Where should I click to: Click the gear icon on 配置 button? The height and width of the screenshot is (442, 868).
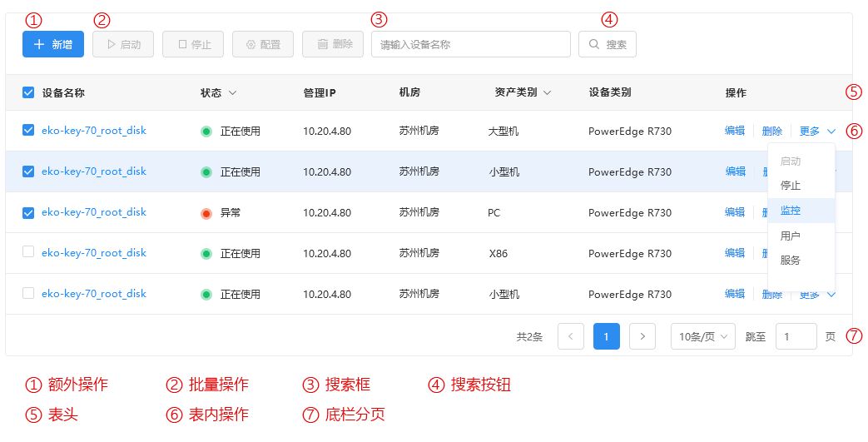(x=250, y=45)
